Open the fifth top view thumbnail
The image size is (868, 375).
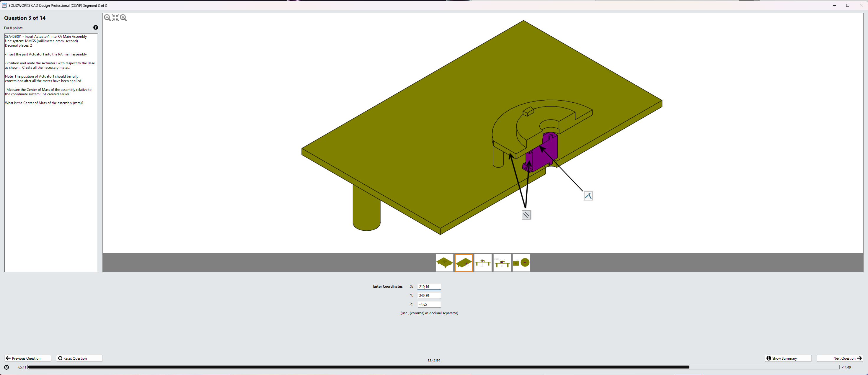pyautogui.click(x=521, y=263)
